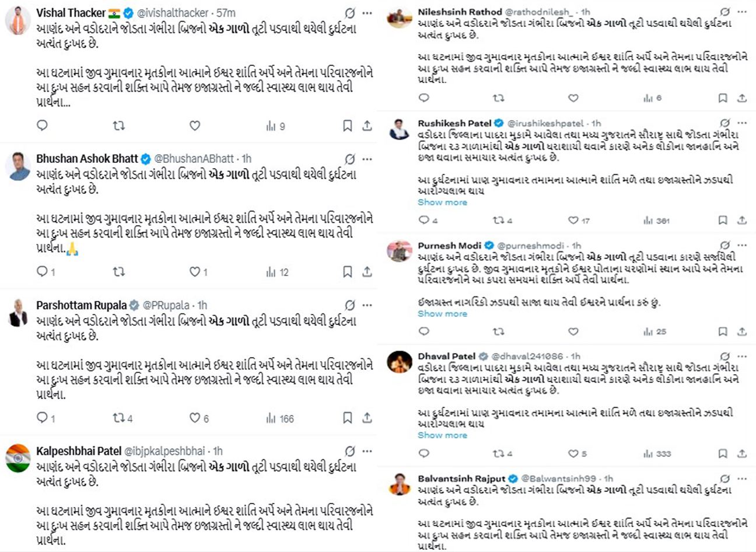Repost Bhushan Ashok Bhatt's tweet
756x552 pixels.
coord(118,272)
